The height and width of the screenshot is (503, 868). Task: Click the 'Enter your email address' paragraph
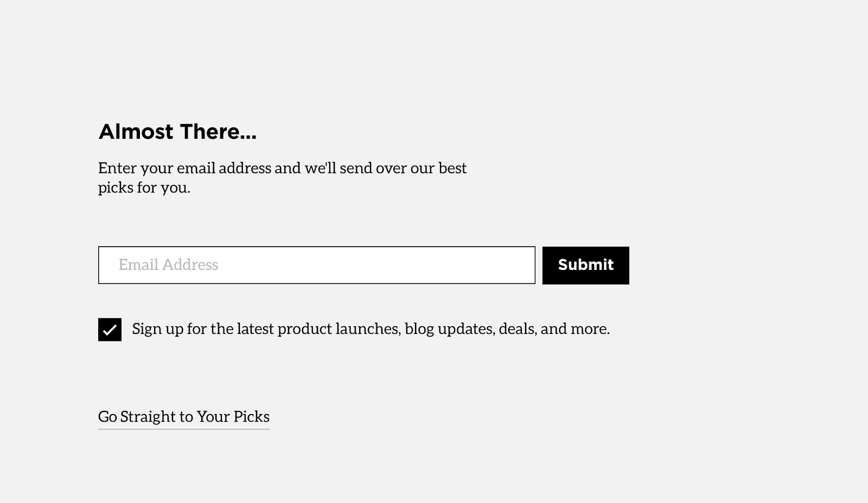(282, 169)
